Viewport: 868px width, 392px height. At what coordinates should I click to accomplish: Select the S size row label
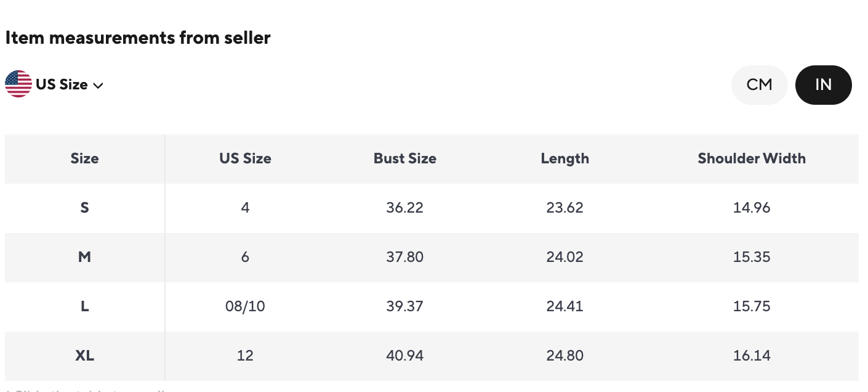(84, 208)
